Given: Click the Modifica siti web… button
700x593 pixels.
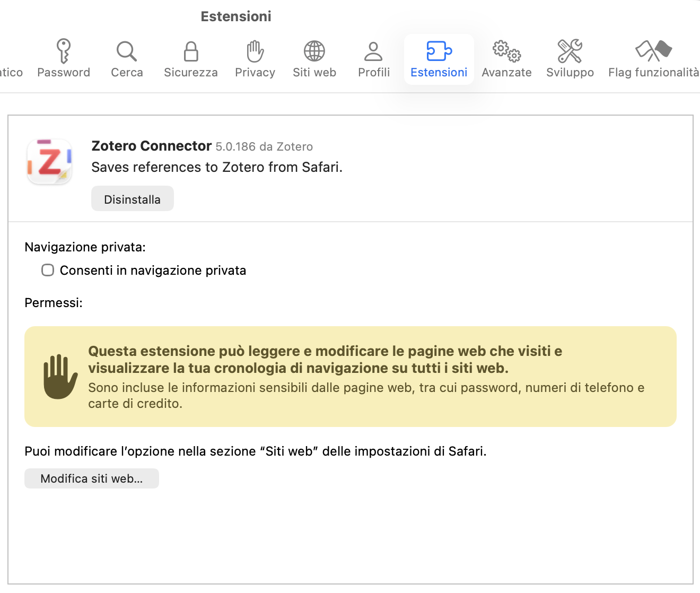Looking at the screenshot, I should 92,478.
